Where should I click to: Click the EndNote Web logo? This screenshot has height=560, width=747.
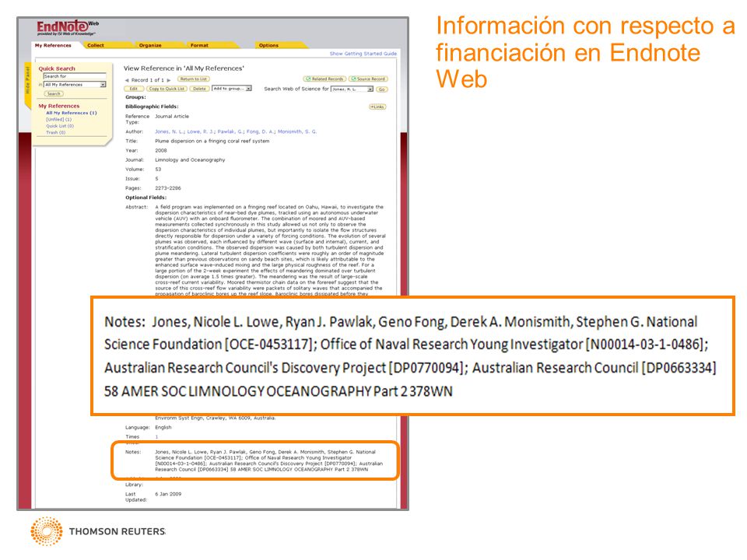click(x=68, y=28)
